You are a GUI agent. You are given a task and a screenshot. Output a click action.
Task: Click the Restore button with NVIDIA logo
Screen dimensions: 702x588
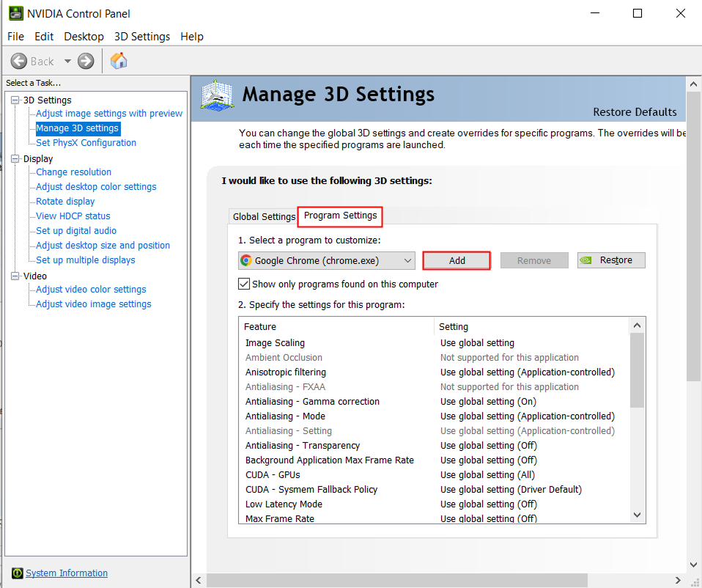(x=611, y=260)
